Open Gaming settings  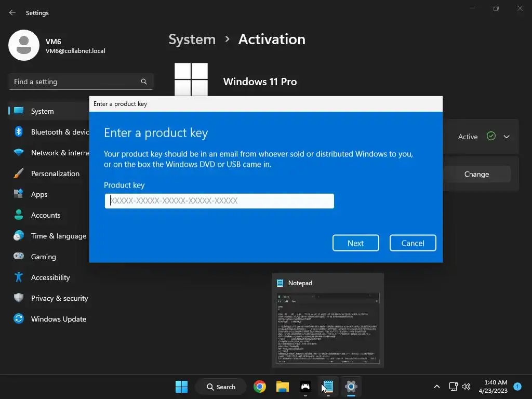click(49, 257)
